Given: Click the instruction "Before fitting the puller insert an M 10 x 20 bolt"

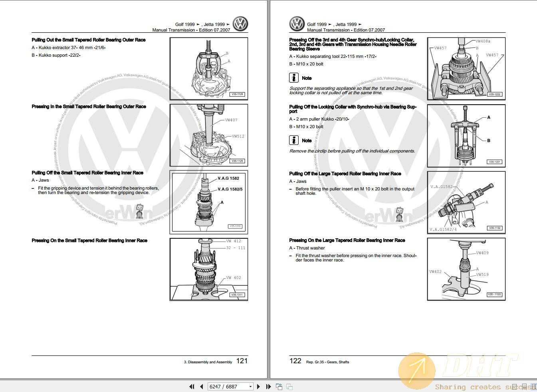Looking at the screenshot, I should [x=355, y=191].
